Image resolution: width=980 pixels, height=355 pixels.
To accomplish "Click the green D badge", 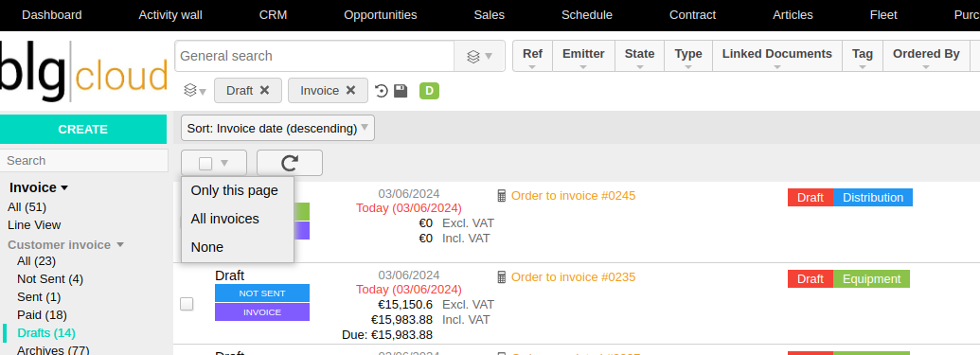I will click(x=429, y=91).
